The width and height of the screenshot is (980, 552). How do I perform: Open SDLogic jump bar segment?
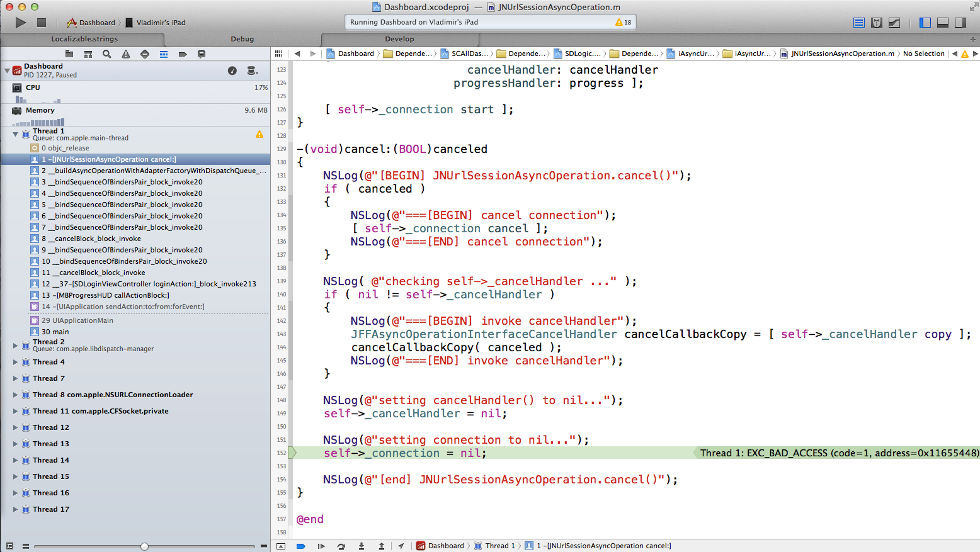(x=577, y=54)
